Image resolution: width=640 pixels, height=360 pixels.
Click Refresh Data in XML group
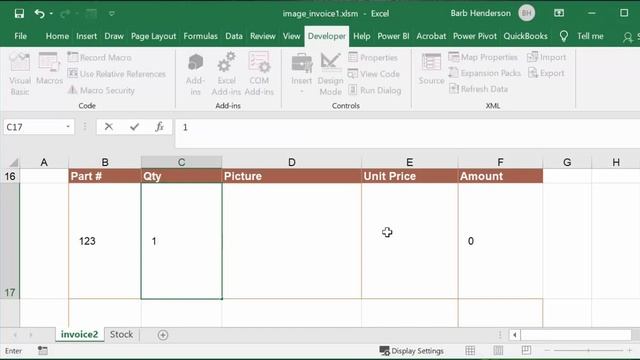click(x=478, y=89)
